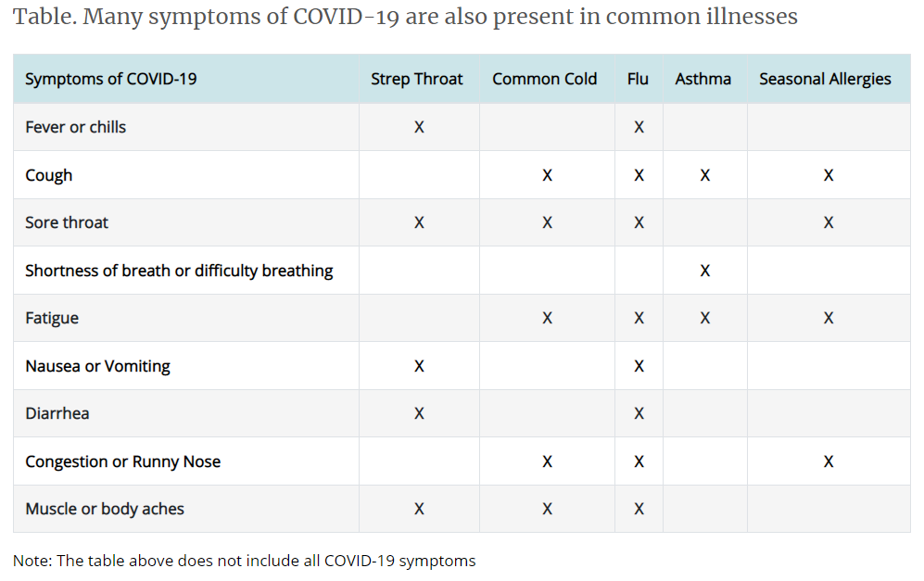Select the Common Cold column header

545,79
